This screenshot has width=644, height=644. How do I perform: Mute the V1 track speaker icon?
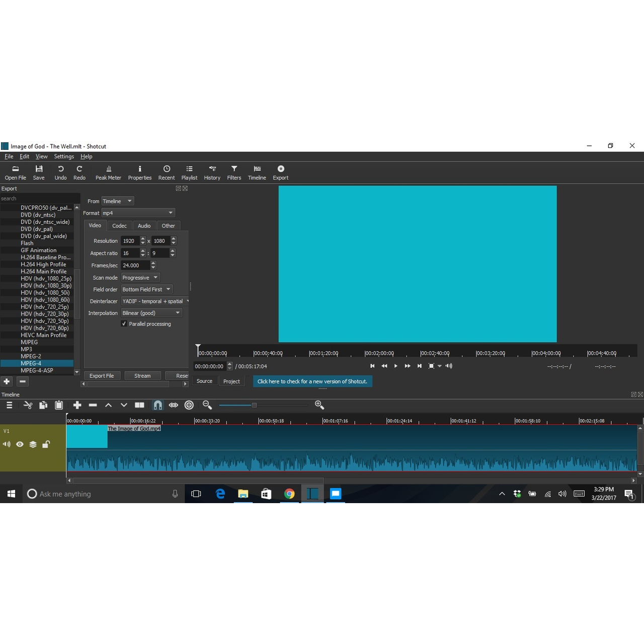coord(6,444)
